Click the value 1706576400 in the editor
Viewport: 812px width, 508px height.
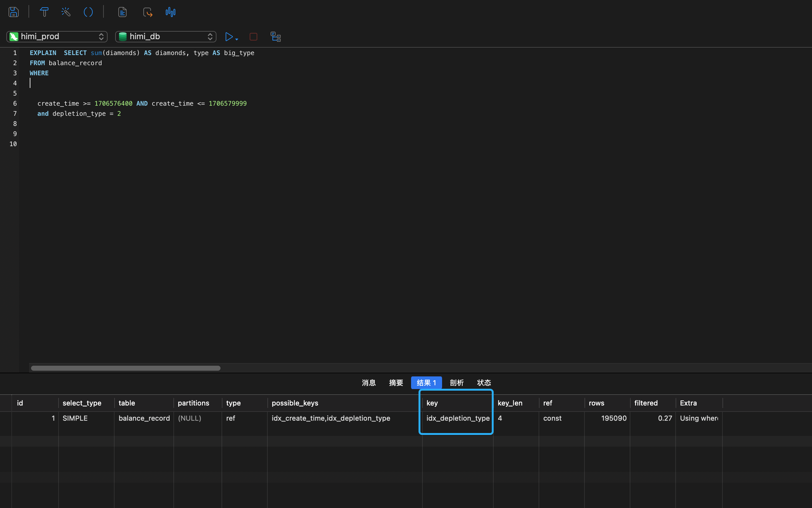coord(113,103)
